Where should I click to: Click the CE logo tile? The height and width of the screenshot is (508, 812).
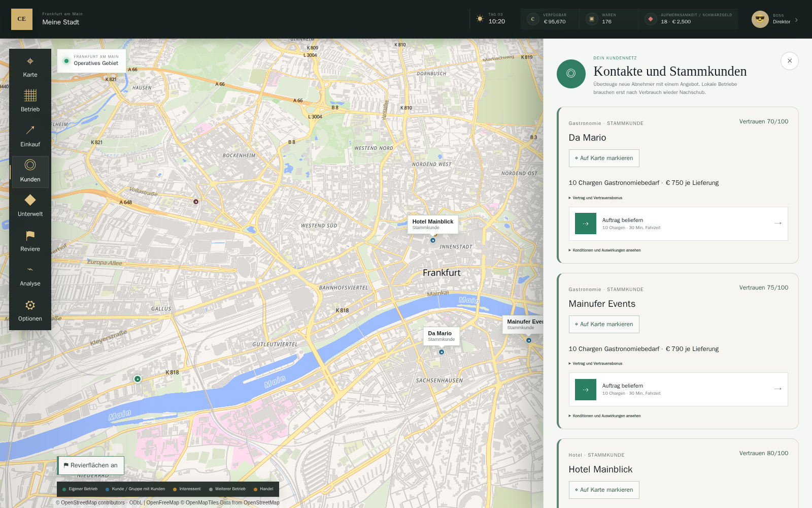click(x=22, y=19)
